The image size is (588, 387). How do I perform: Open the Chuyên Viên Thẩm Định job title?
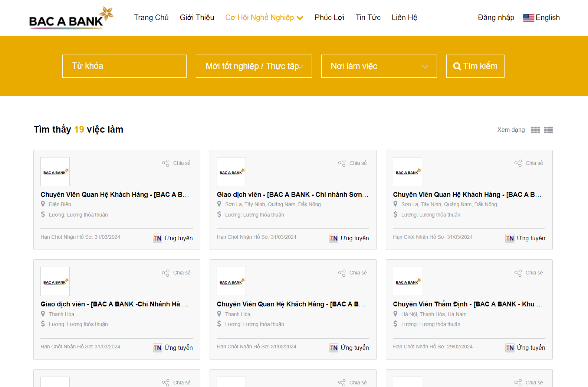click(468, 304)
